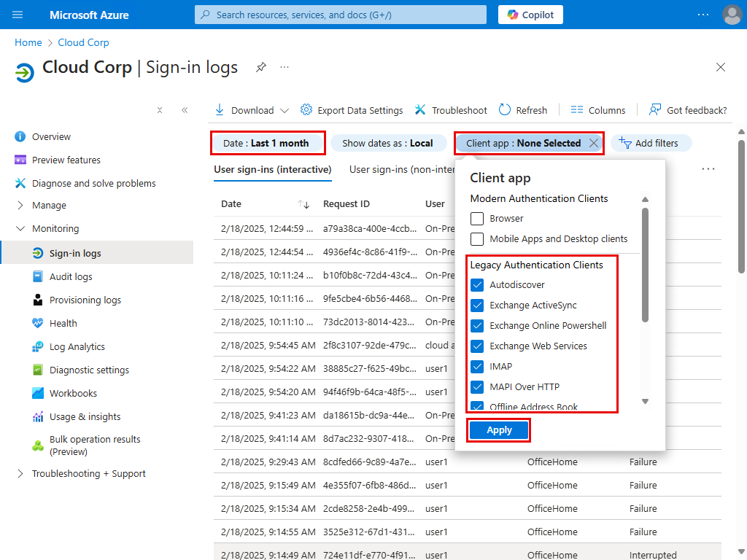The image size is (747, 560).
Task: Click the Copilot button
Action: (x=530, y=15)
